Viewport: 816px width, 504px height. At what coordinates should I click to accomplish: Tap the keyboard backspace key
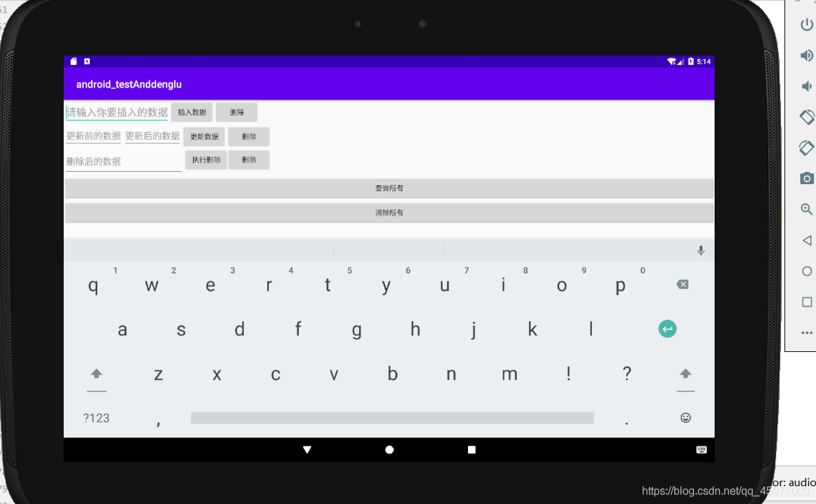[x=682, y=284]
